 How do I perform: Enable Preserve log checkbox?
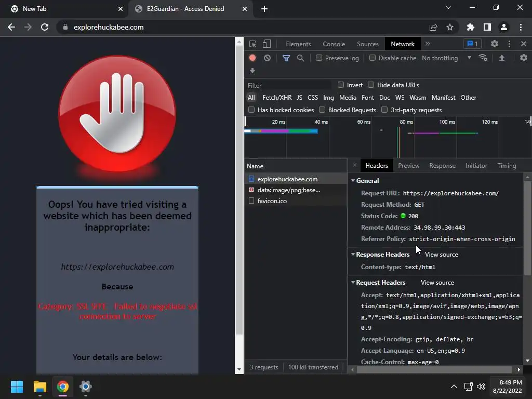(319, 58)
